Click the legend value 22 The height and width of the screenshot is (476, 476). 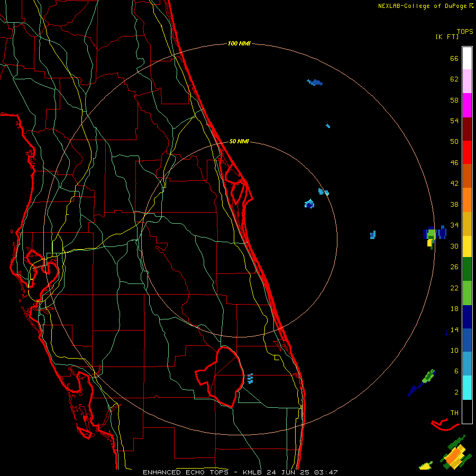point(454,288)
